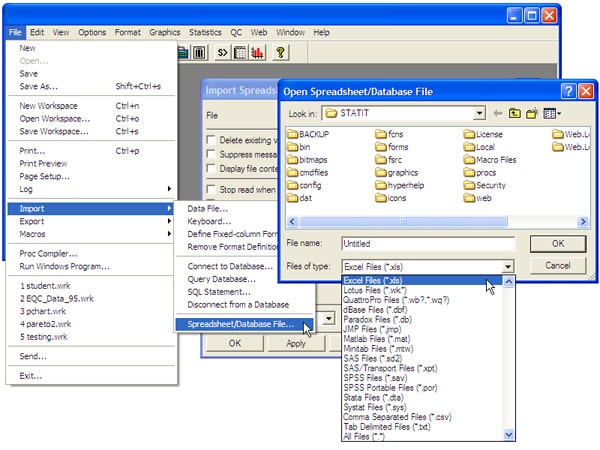Viewport: 600px width, 450px height.
Task: Open the View Menu icon in file dialog
Action: (553, 114)
